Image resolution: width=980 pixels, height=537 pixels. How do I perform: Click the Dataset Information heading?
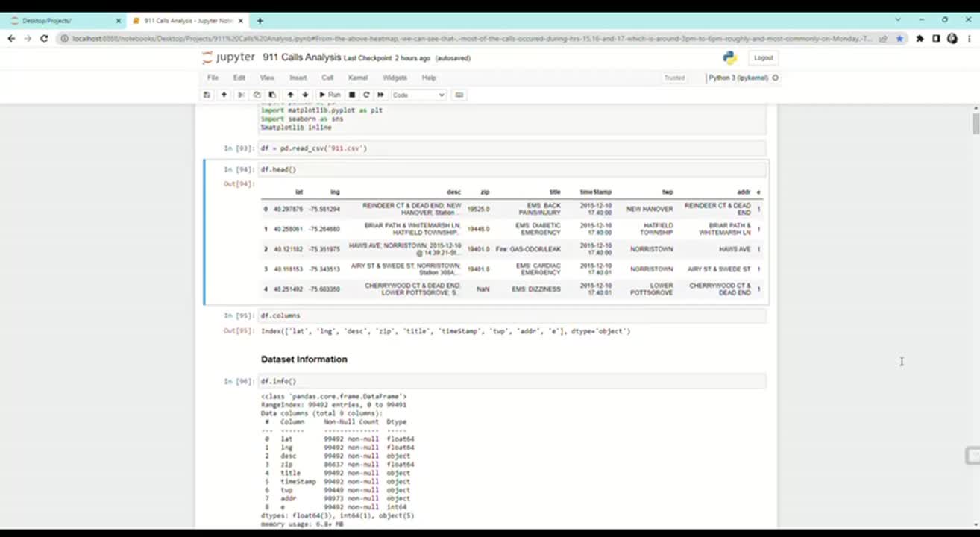(x=304, y=359)
